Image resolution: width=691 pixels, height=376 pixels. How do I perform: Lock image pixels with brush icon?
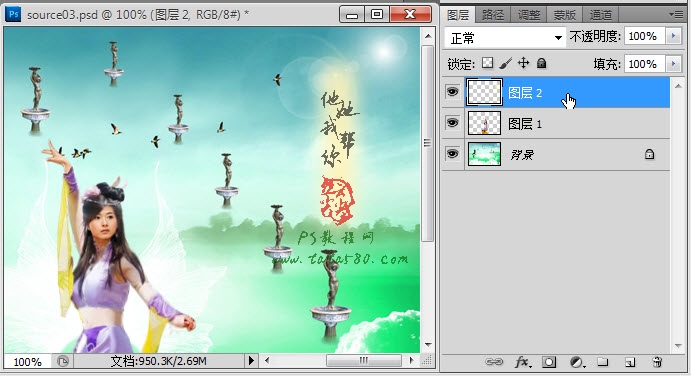506,63
